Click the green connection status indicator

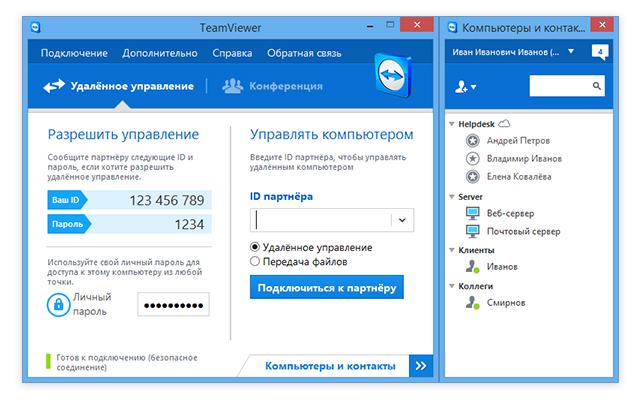tap(48, 362)
